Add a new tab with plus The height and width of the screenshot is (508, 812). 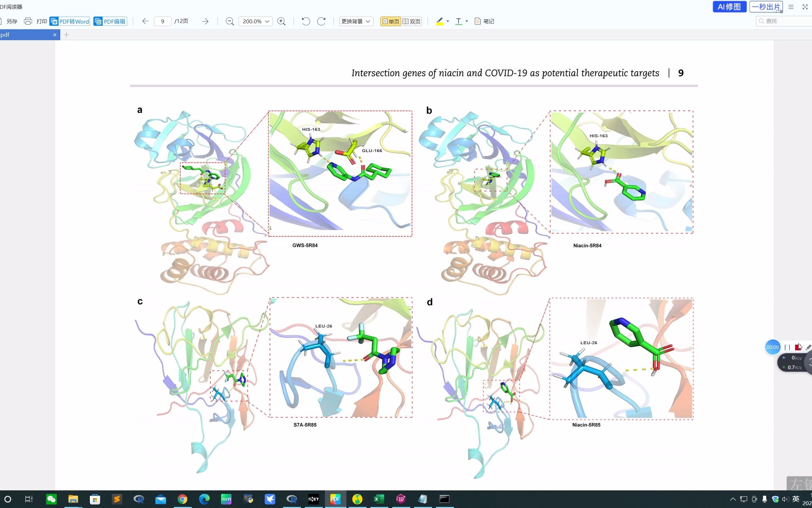66,35
